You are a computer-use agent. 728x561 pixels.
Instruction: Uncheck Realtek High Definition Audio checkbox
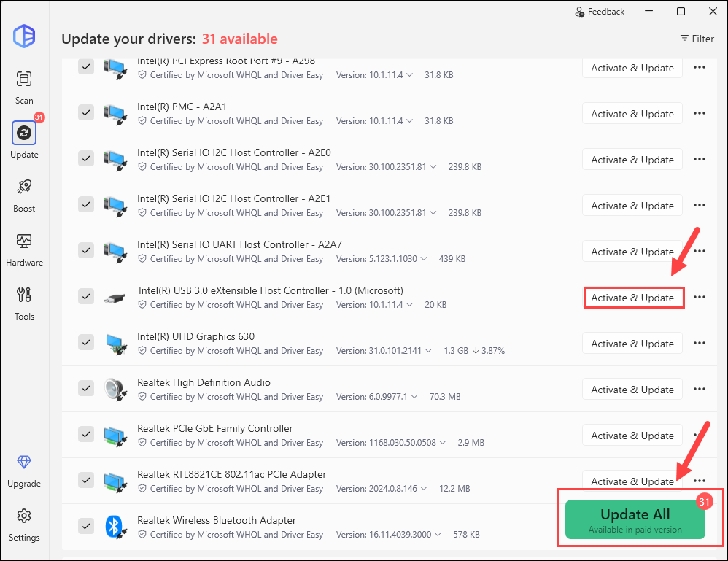[x=86, y=388]
